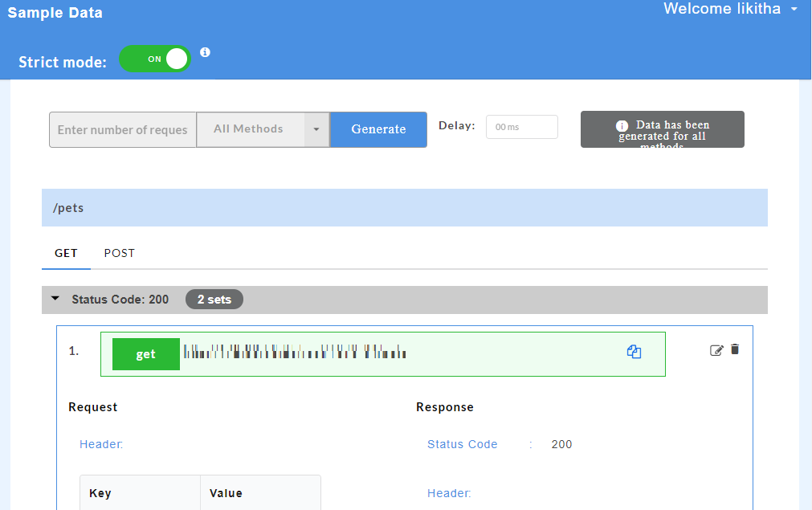Image resolution: width=812 pixels, height=510 pixels.
Task: Copy the generated GET request data
Action: coord(634,352)
